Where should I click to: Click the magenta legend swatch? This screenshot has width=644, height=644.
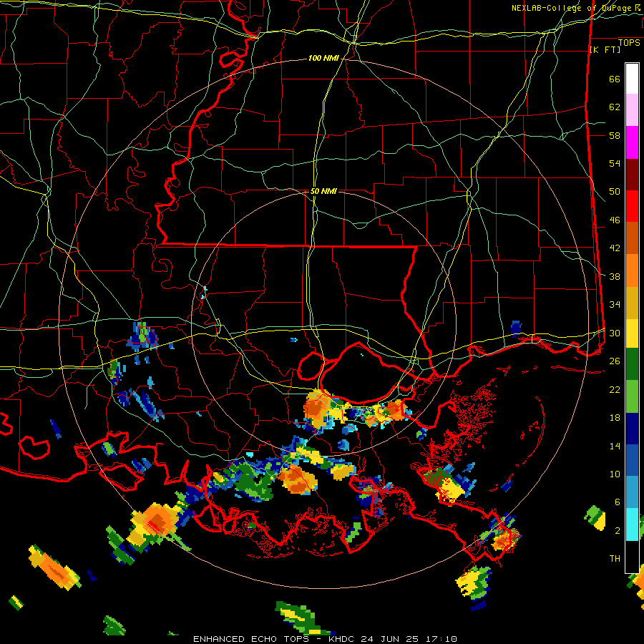(x=632, y=142)
